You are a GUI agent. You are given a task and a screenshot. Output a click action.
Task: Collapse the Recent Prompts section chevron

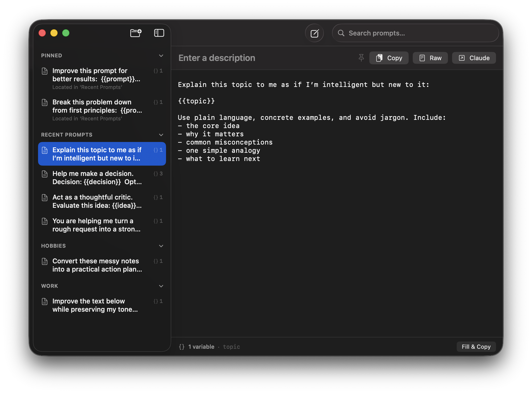(161, 135)
